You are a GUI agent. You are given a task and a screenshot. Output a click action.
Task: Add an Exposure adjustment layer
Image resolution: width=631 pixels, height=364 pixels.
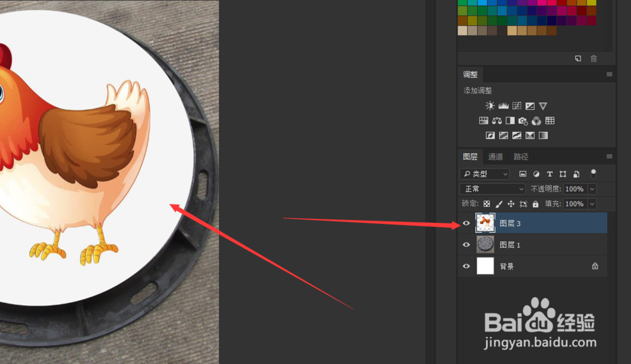[x=530, y=106]
